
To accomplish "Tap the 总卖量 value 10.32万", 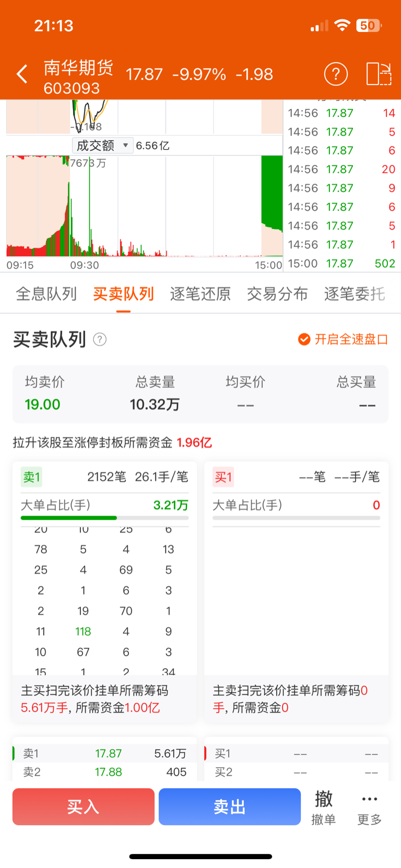I will click(x=155, y=405).
